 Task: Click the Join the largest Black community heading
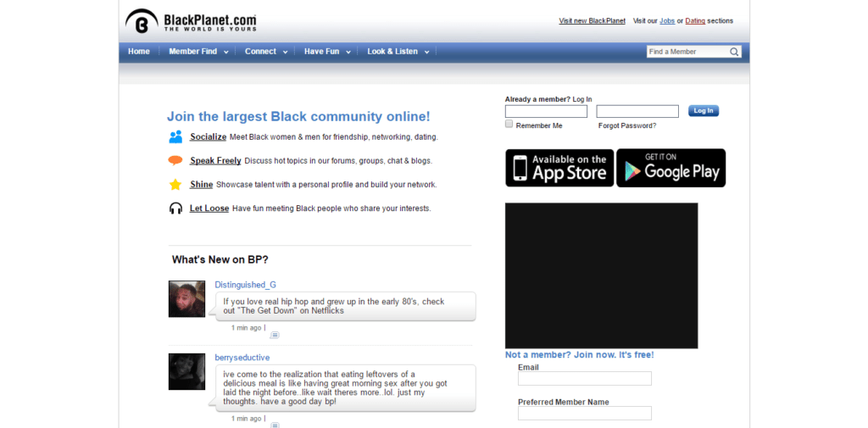298,117
